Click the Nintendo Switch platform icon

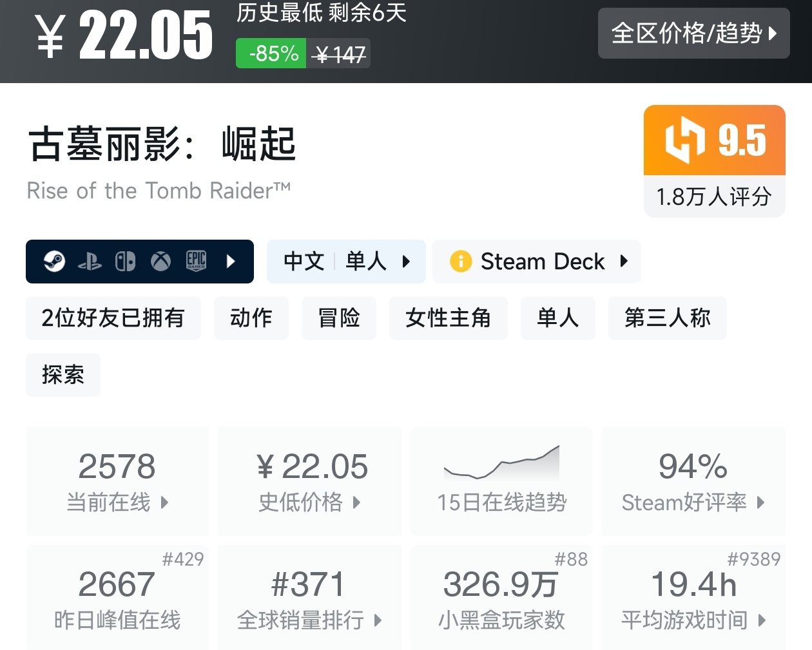[x=125, y=262]
